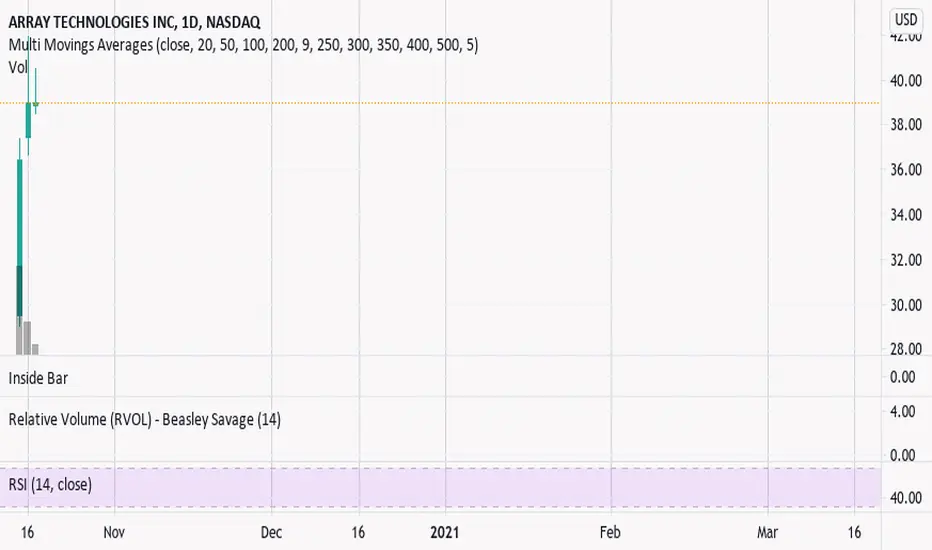This screenshot has width=932, height=550.
Task: Click the Mar label on time axis
Action: coord(767,532)
